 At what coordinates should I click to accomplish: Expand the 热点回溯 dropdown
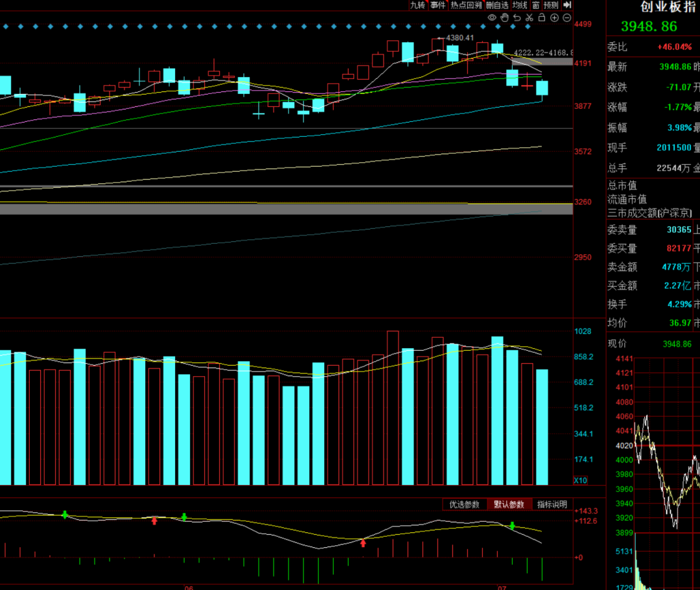[x=466, y=5]
